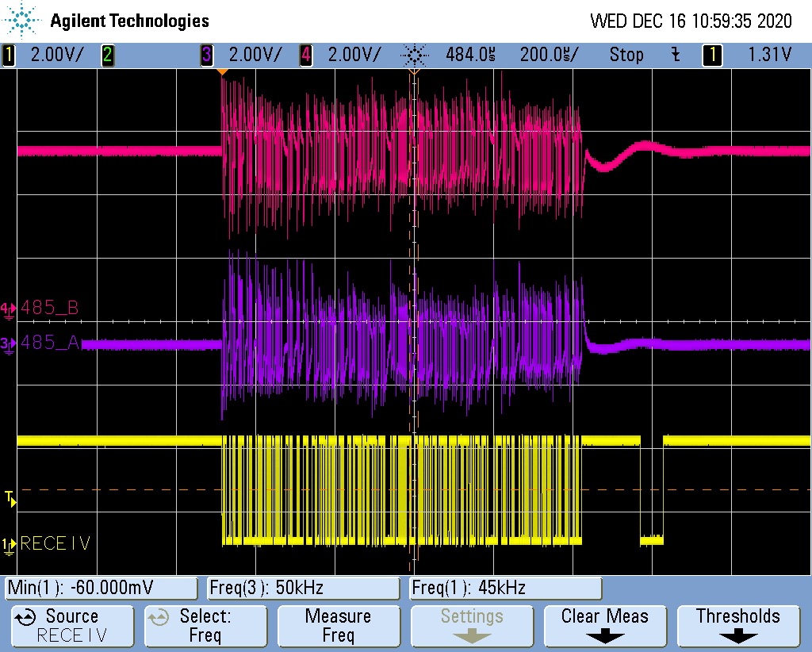Viewport: 812px width, 652px height.
Task: Click the 485_A channel label
Action: tap(49, 343)
